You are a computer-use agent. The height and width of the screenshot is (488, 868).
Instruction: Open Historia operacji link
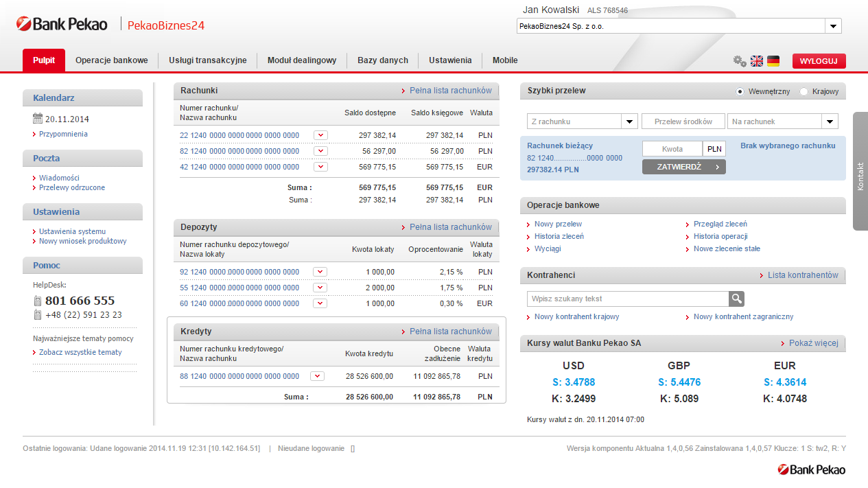[x=720, y=236]
